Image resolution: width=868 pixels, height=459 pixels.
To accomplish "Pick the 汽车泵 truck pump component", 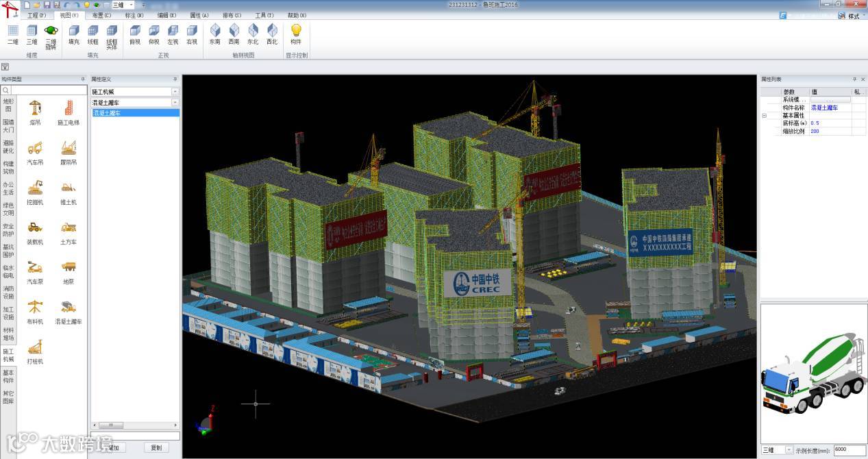I will [x=35, y=272].
